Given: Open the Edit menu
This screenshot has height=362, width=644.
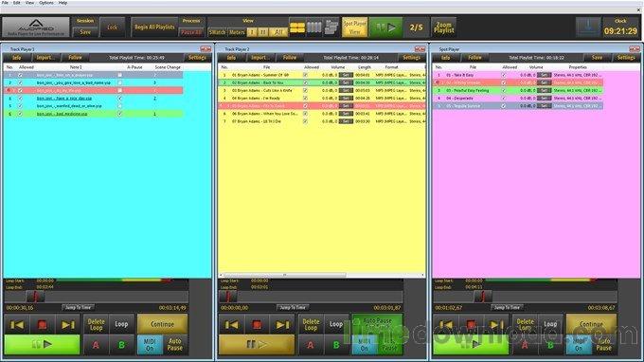Looking at the screenshot, I should [17, 3].
